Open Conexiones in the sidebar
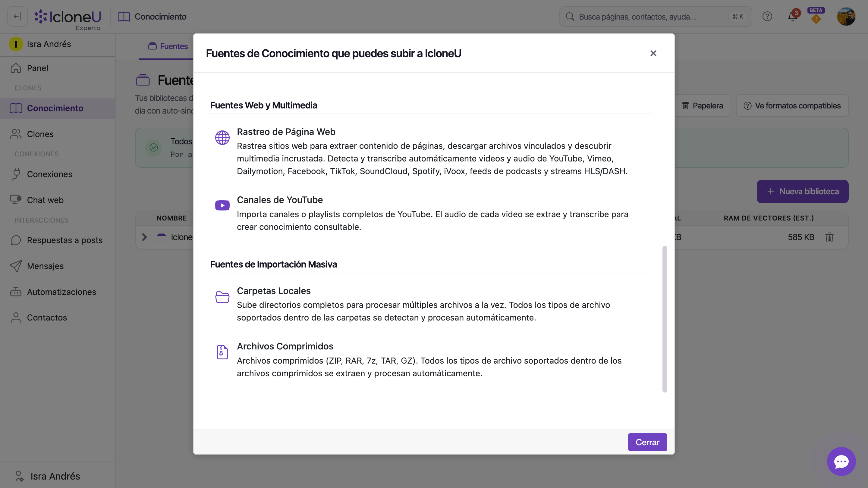868x488 pixels. point(58,174)
